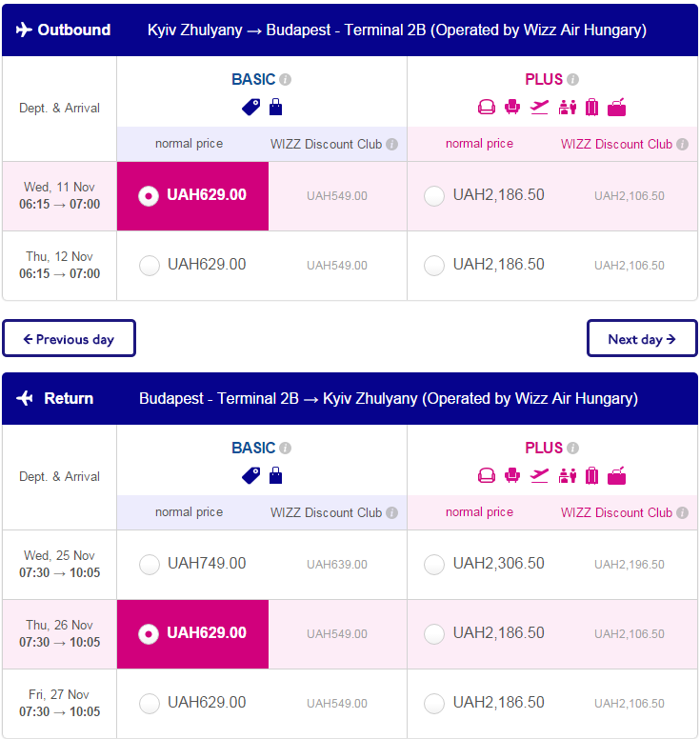Select Wed 25 Nov BASIC UAH749.00 return fare
Screen dimensions: 700x739
(150, 564)
